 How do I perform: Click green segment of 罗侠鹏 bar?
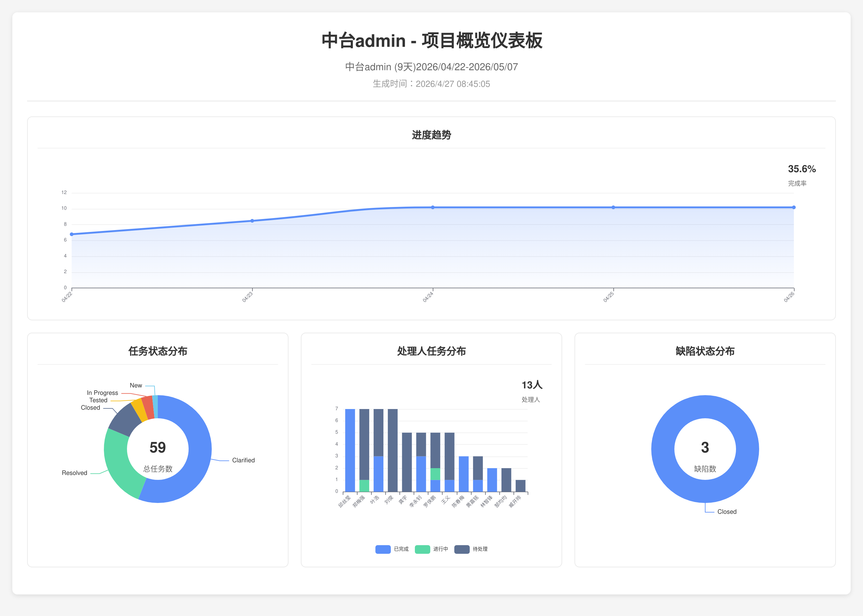coord(435,474)
